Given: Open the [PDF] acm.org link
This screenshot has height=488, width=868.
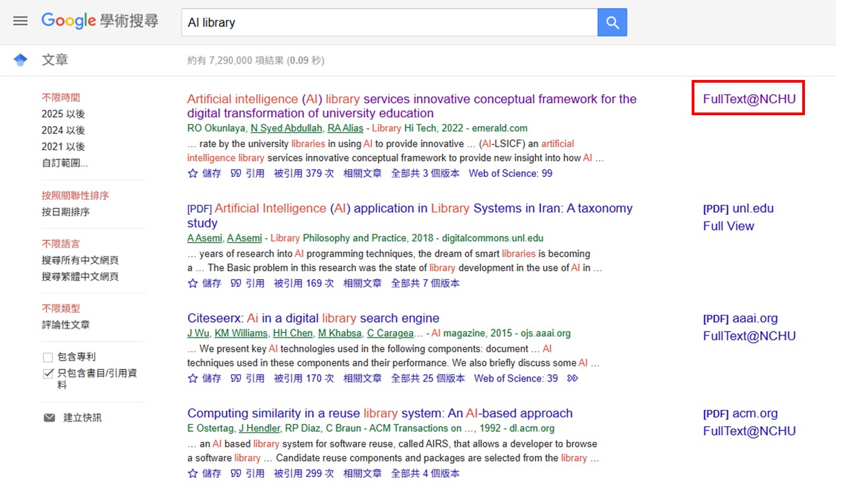Looking at the screenshot, I should point(741,413).
